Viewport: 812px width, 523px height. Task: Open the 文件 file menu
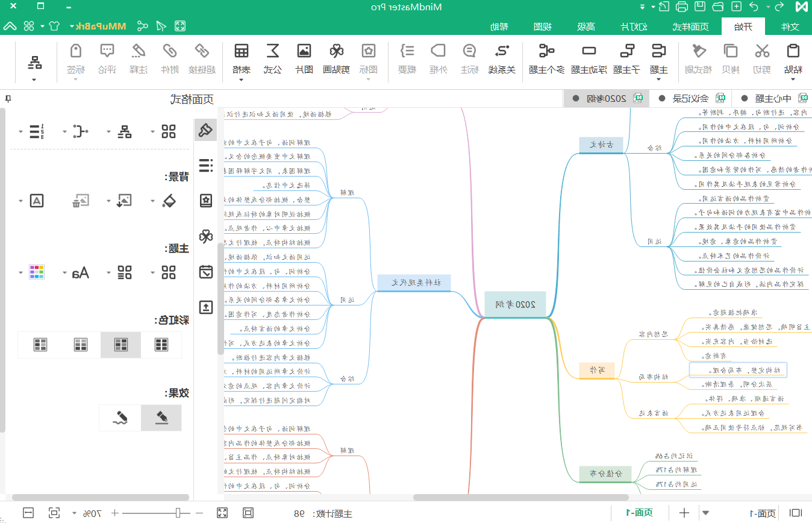tap(789, 27)
